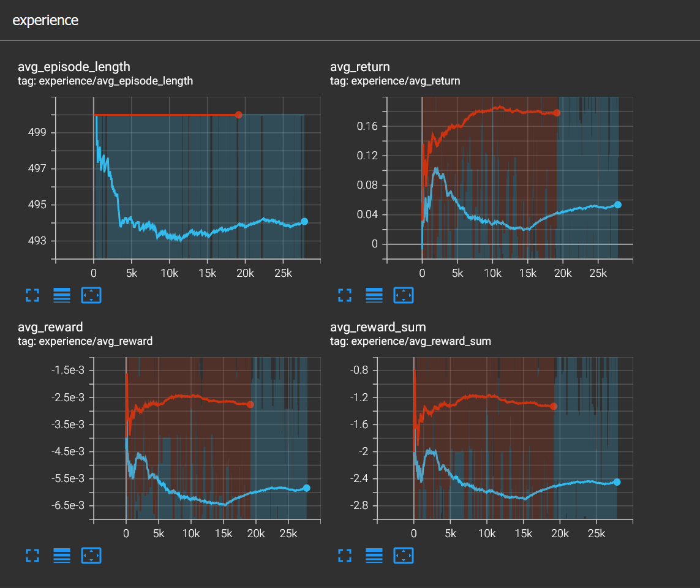
Task: Toggle log scale on avg_episode_length chart
Action: (62, 295)
